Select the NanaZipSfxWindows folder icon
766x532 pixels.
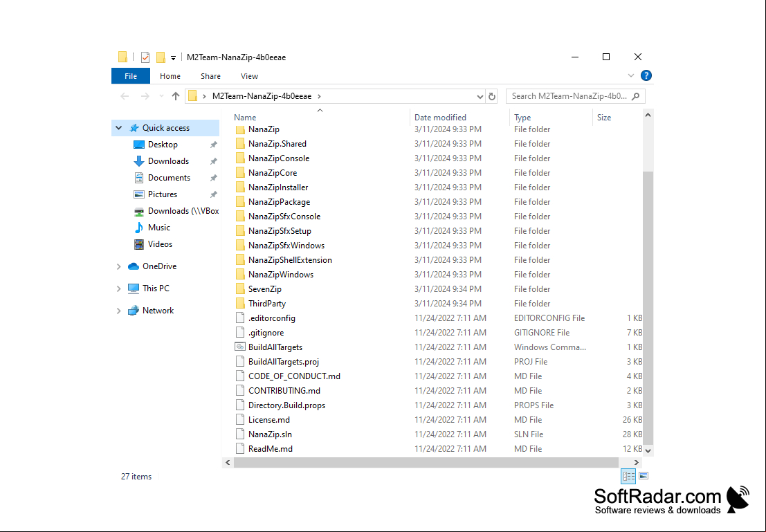[240, 245]
